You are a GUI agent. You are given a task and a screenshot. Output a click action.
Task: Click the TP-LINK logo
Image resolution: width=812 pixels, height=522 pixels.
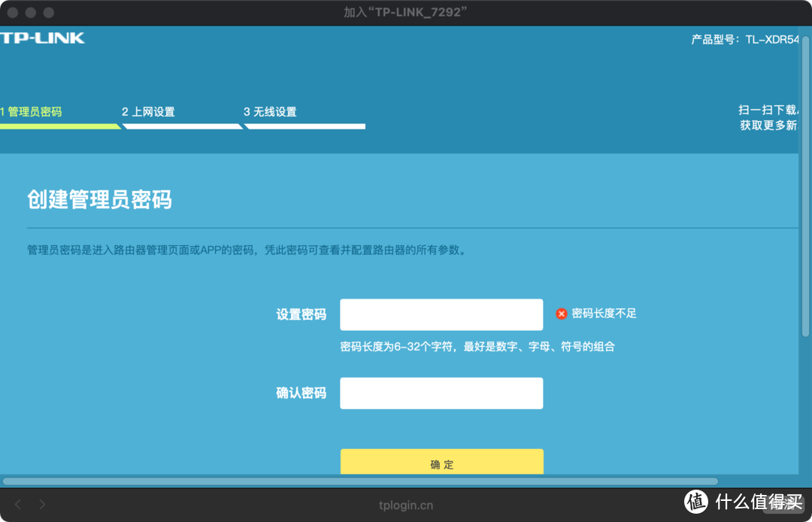(41, 38)
